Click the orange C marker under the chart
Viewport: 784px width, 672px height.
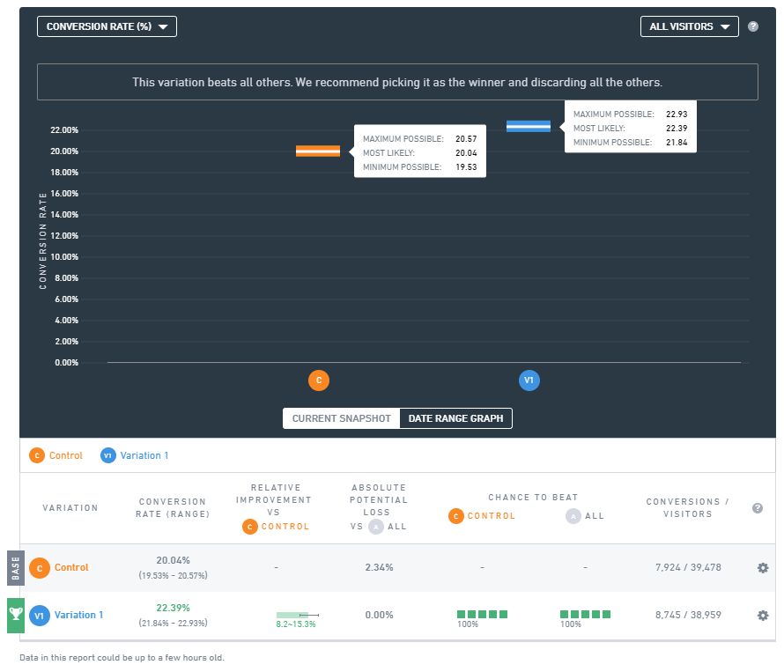tap(319, 380)
